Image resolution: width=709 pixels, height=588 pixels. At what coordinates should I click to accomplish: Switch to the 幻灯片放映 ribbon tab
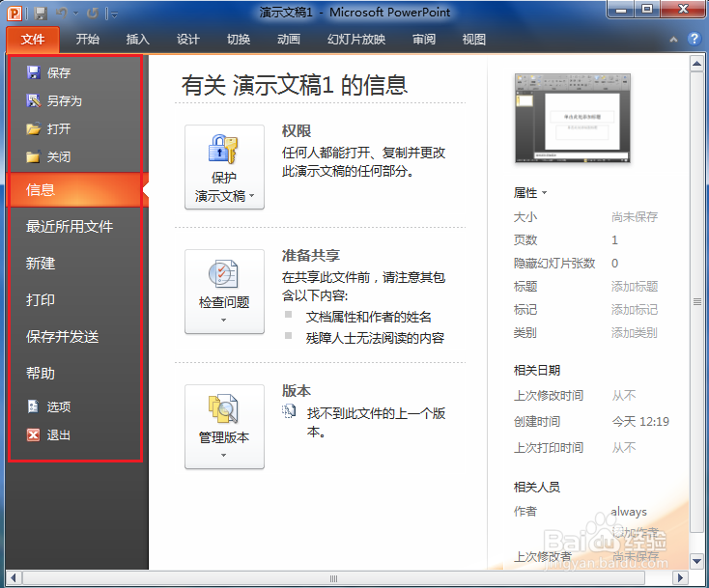pyautogui.click(x=356, y=40)
